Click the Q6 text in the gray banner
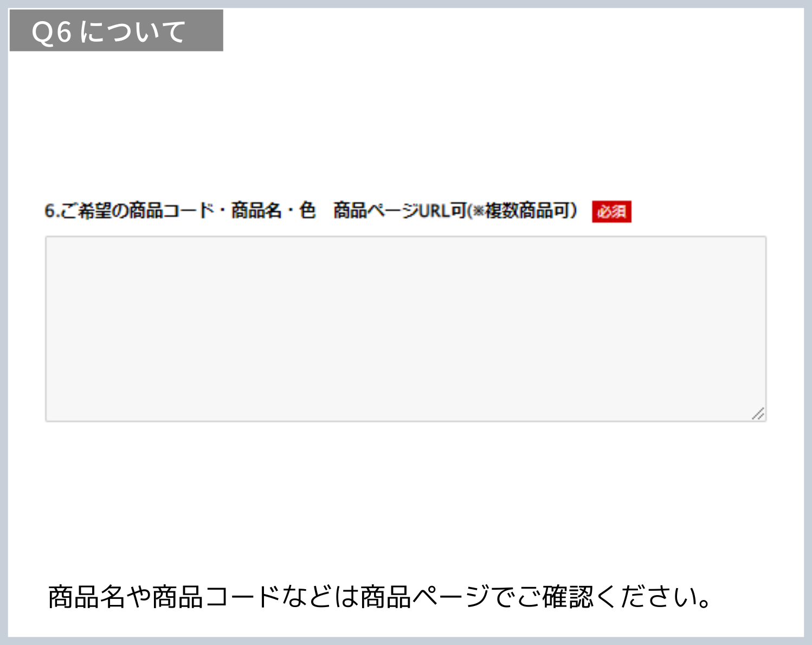The image size is (812, 645). (x=52, y=32)
